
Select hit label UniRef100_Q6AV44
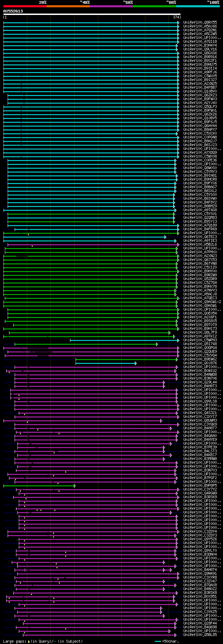[x=200, y=126]
